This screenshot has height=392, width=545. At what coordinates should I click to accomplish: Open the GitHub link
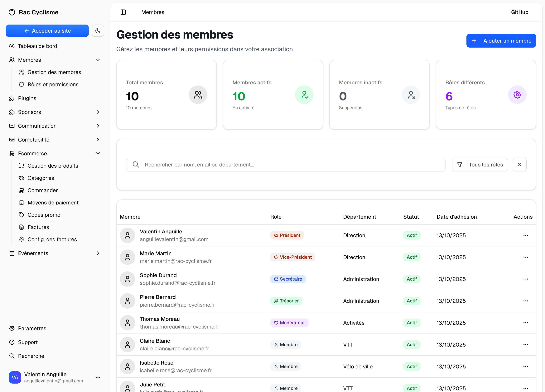tap(519, 12)
